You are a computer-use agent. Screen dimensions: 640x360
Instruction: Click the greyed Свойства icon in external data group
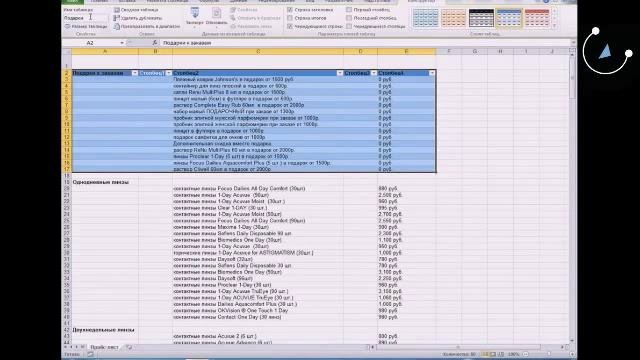233,10
